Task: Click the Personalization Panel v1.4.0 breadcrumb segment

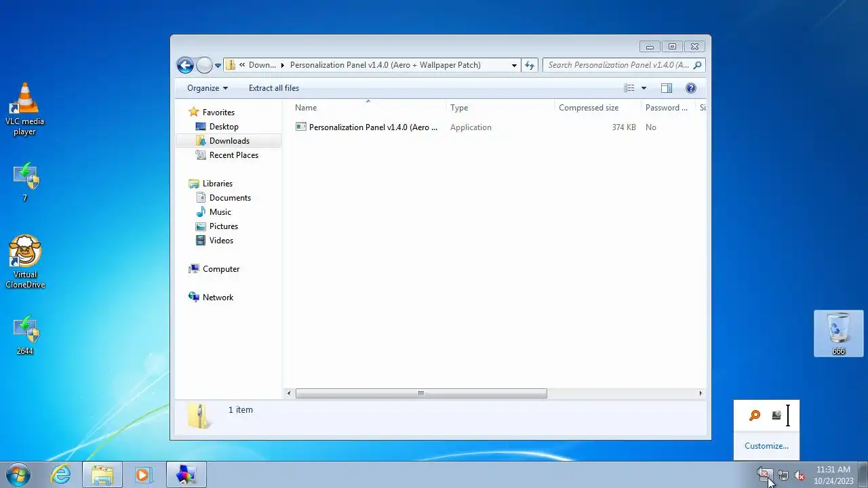Action: click(x=385, y=65)
